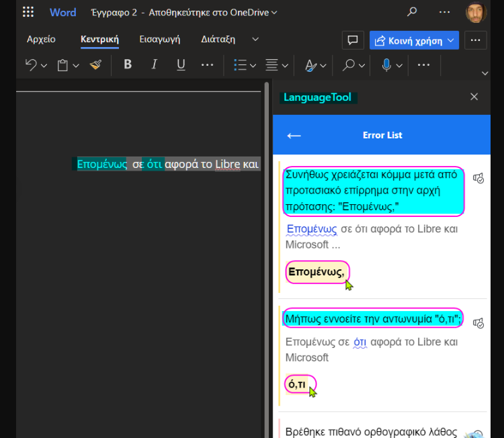This screenshot has width=504, height=438.
Task: Click the highlighted word ότι in document
Action: (155, 164)
